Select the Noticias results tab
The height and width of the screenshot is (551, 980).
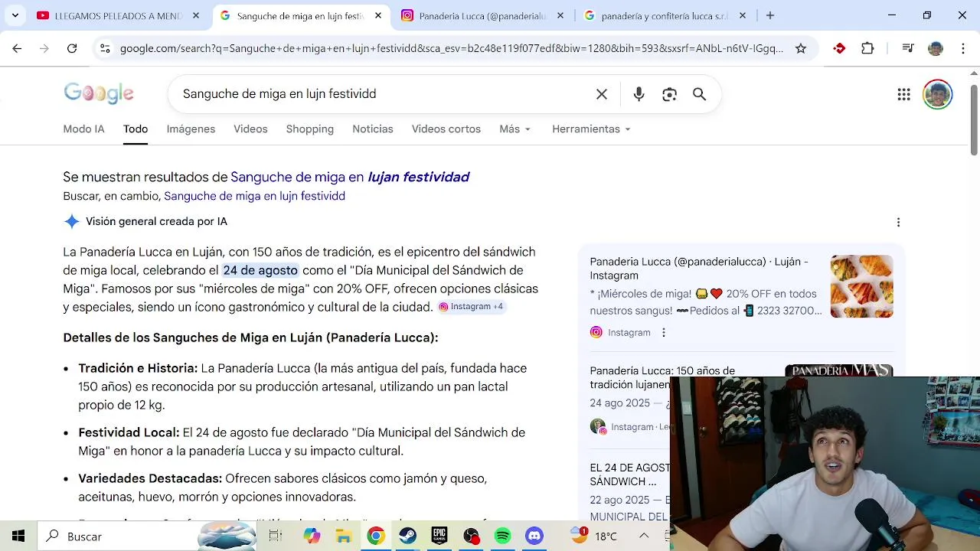pos(373,129)
